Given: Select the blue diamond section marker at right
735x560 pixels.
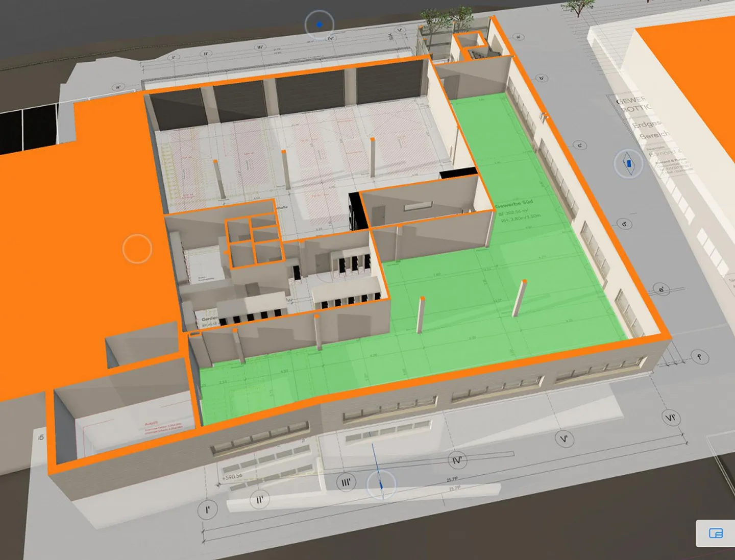Looking at the screenshot, I should pyautogui.click(x=629, y=164).
